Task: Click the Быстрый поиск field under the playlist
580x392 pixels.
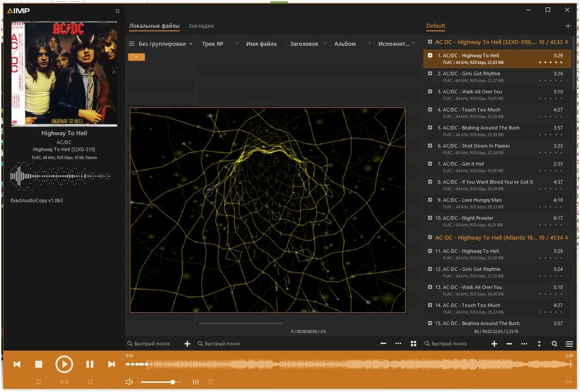Action: tap(454, 344)
